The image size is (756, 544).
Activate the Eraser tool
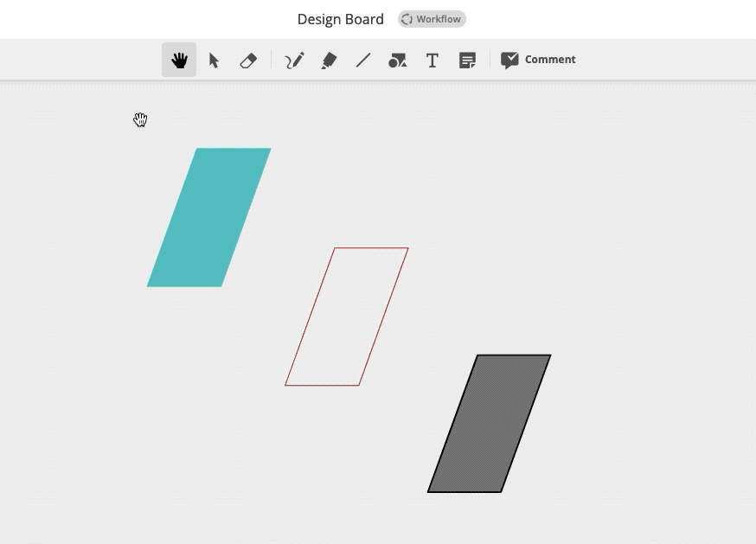248,59
